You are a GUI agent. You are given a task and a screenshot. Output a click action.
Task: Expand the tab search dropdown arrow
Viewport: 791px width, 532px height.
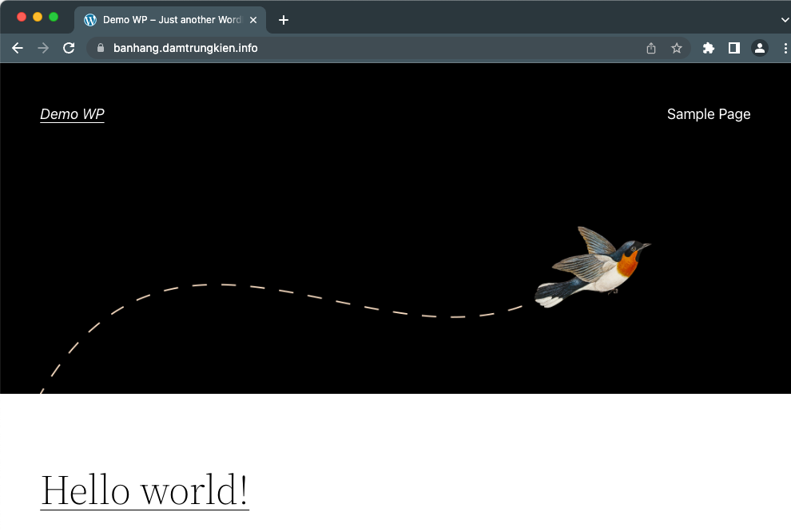785,20
